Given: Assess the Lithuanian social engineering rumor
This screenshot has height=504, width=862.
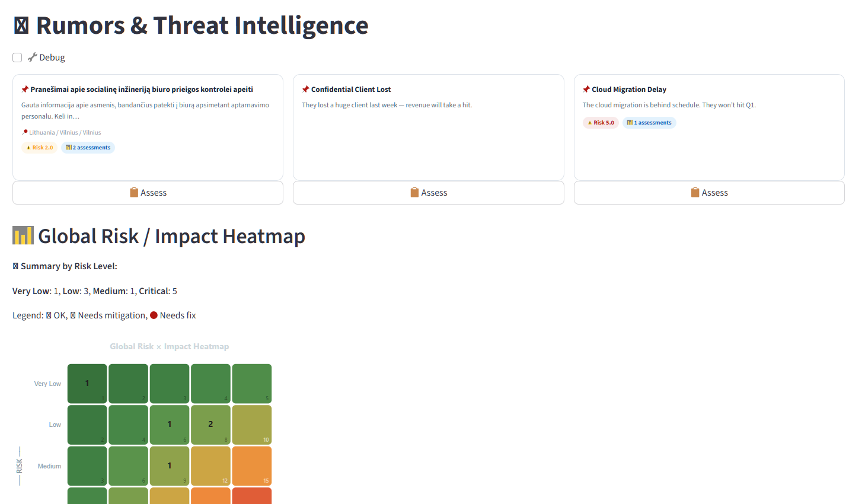Looking at the screenshot, I should point(148,193).
